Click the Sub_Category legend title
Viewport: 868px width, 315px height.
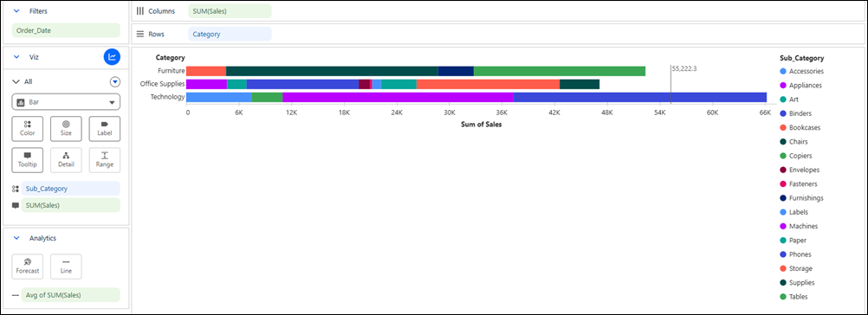(801, 58)
